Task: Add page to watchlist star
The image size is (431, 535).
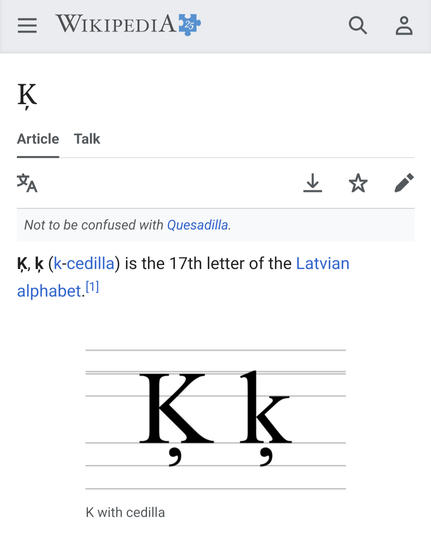Action: (358, 183)
